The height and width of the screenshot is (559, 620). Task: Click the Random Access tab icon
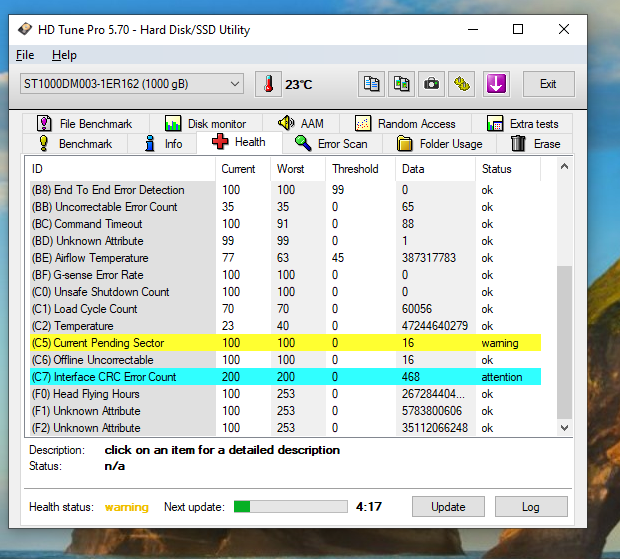[363, 124]
